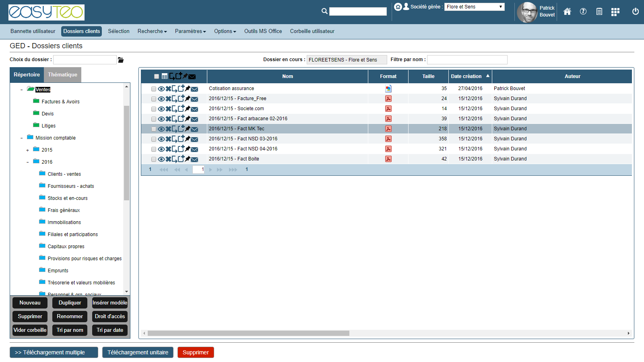644x362 pixels.
Task: Open Bannette utilisateur menu item
Action: (33, 31)
